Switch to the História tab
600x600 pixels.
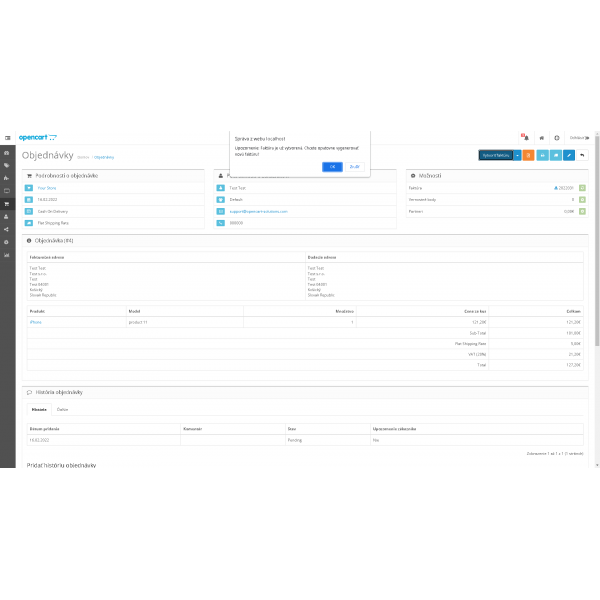point(39,409)
